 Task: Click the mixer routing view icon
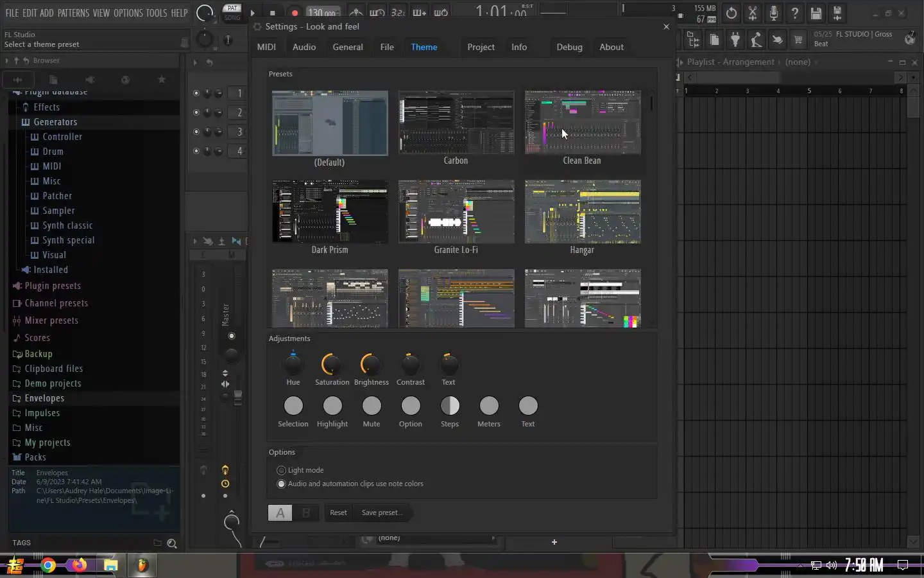coord(693,40)
